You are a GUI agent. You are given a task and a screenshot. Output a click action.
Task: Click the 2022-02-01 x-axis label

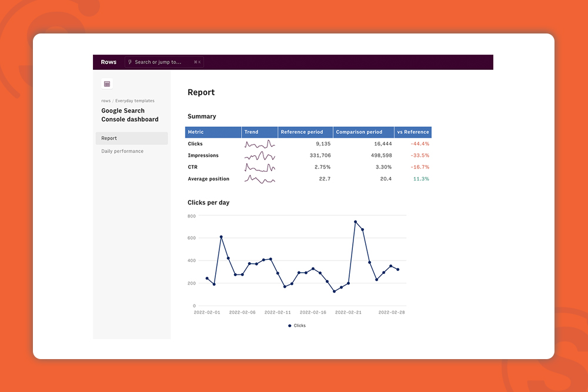[206, 312]
